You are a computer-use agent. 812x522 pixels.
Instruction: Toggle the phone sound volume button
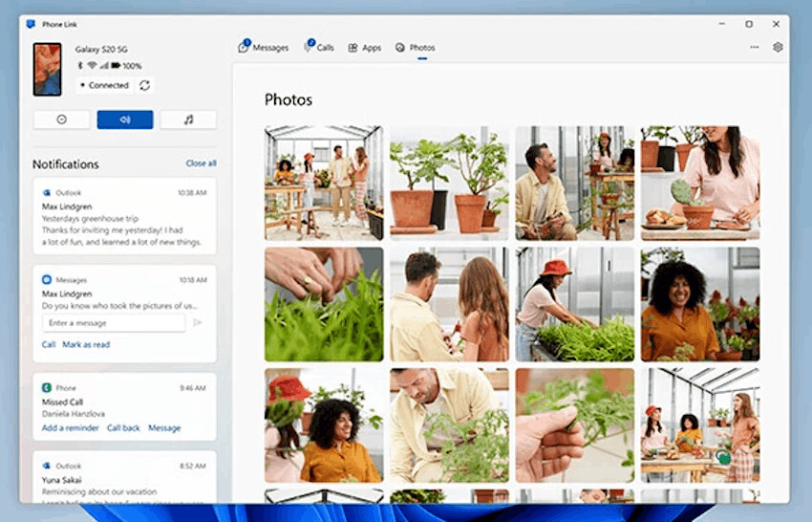[125, 120]
